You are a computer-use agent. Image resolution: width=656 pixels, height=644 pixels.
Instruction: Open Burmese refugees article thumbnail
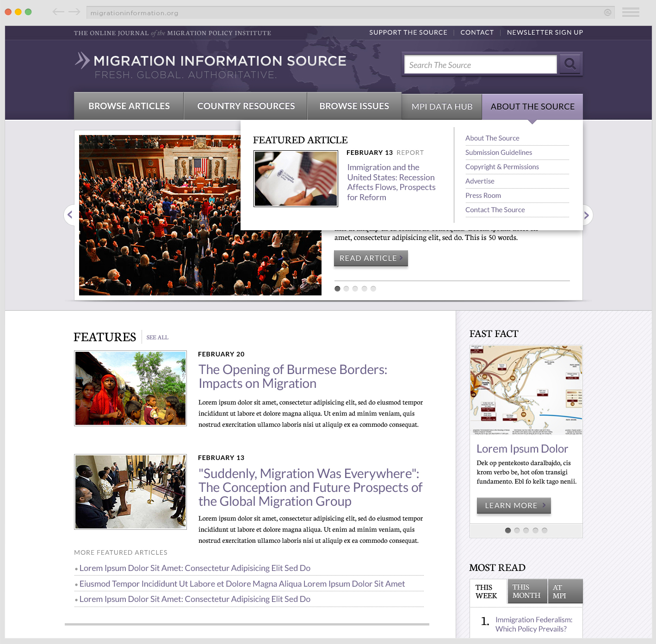130,388
